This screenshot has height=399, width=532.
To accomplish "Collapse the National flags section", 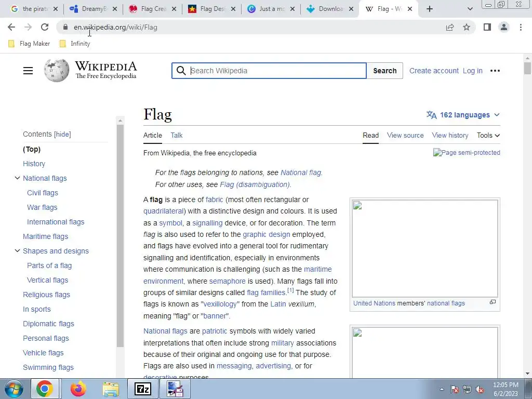I will click(x=17, y=178).
